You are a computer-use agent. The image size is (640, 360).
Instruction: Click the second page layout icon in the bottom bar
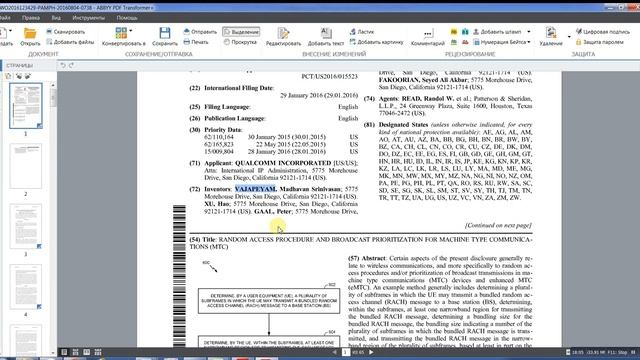click(x=75, y=352)
